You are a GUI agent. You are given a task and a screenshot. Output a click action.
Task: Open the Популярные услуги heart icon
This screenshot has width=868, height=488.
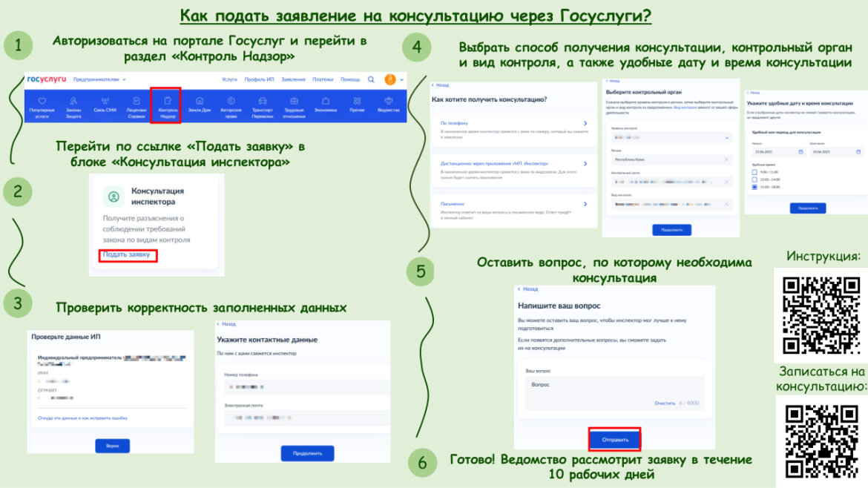pyautogui.click(x=42, y=102)
